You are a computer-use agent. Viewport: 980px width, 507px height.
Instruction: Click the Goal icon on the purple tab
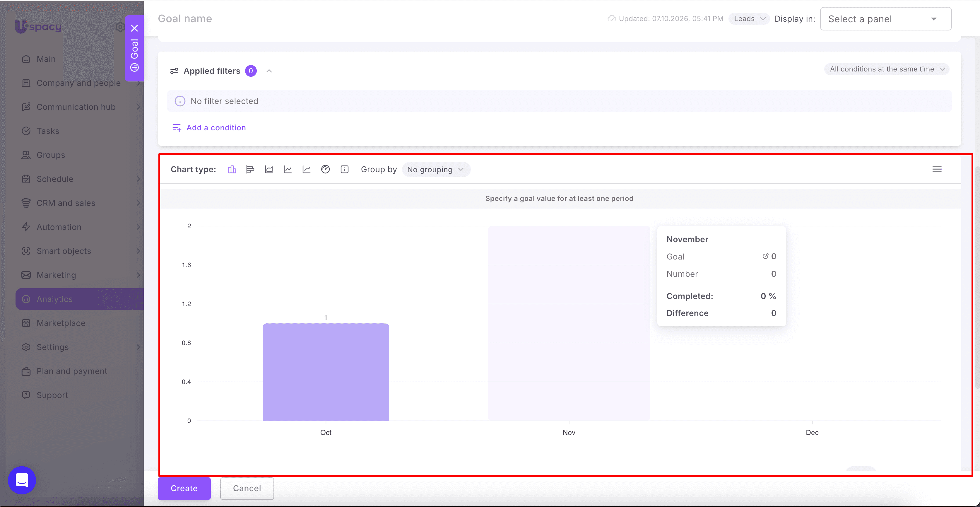pos(134,67)
